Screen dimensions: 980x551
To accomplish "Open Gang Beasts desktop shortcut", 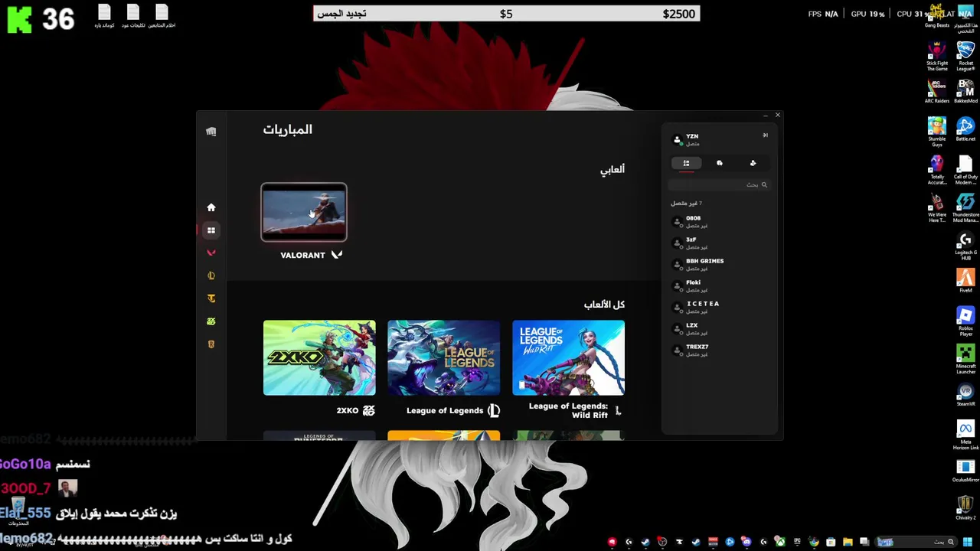I will [x=937, y=17].
